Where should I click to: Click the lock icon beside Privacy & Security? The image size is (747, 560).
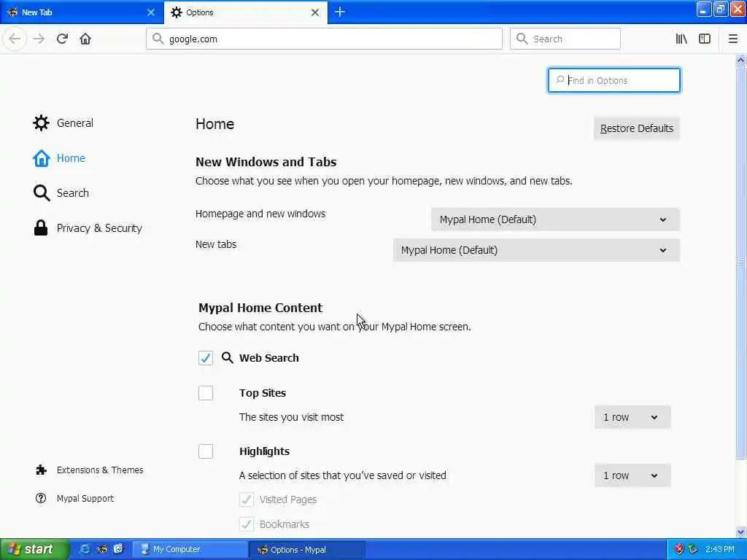pos(41,227)
